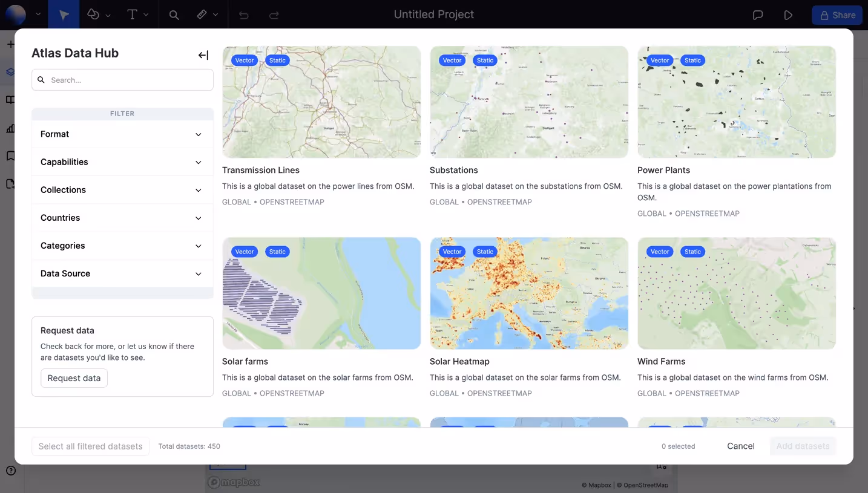Open the layers panel in the left sidebar
Image resolution: width=868 pixels, height=493 pixels.
pos(10,71)
